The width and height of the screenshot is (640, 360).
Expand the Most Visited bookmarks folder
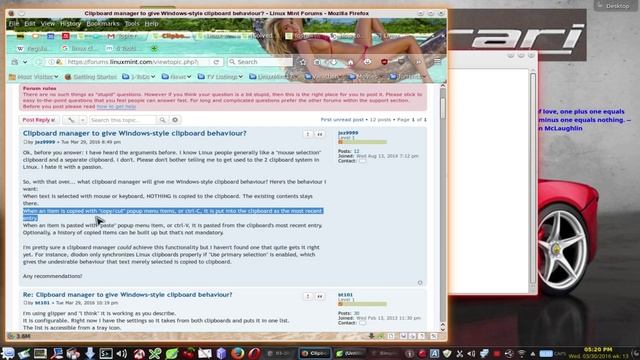[33, 77]
